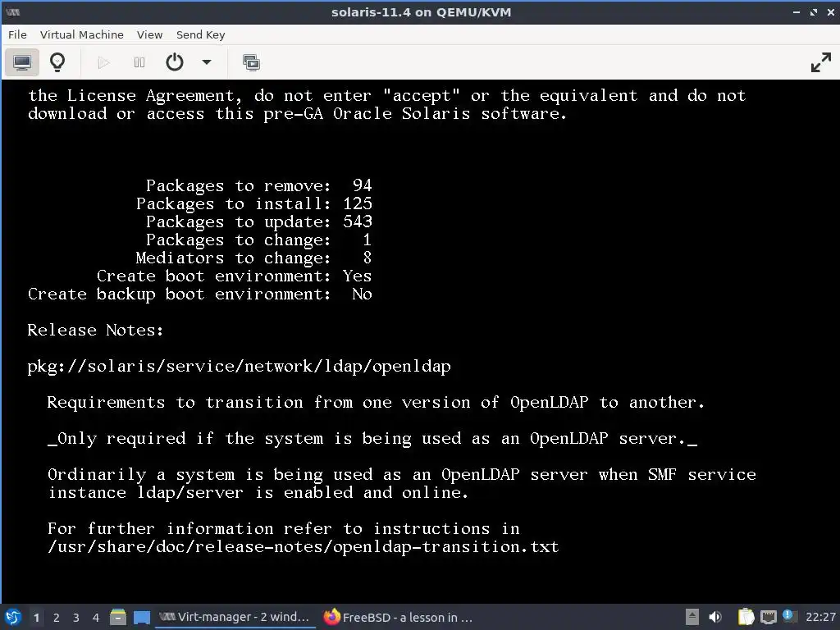This screenshot has height=630, width=840.
Task: Click the pkg://solaris openldap line
Action: [239, 367]
